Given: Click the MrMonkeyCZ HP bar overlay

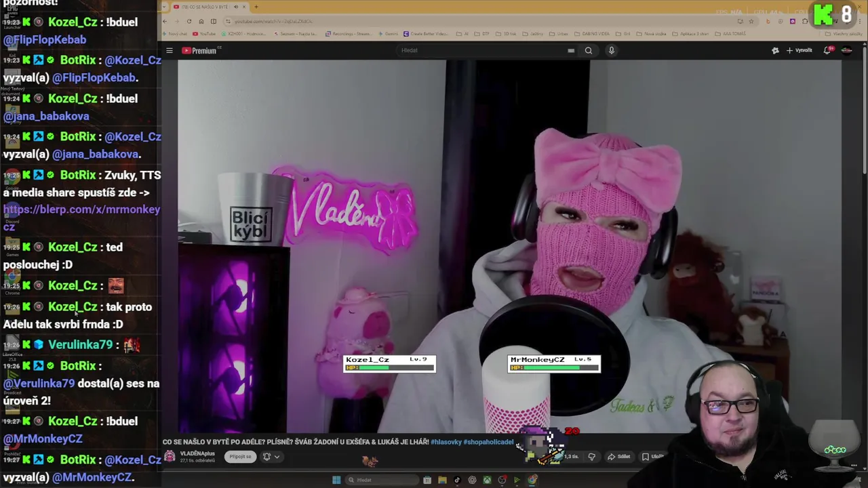Looking at the screenshot, I should point(553,364).
